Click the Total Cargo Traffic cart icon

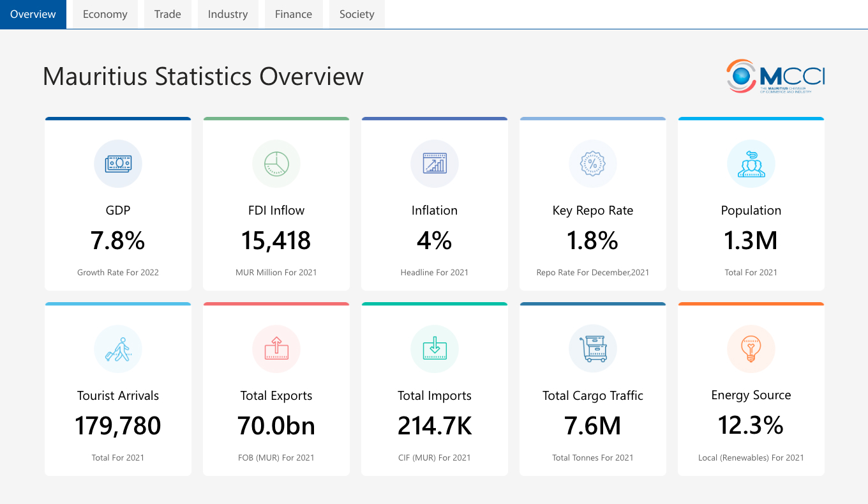click(x=593, y=349)
